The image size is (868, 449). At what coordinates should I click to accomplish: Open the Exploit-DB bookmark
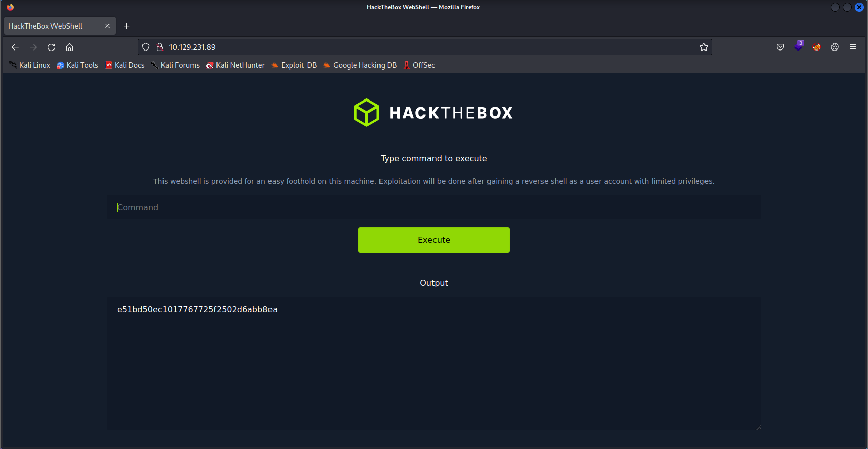[x=294, y=65]
